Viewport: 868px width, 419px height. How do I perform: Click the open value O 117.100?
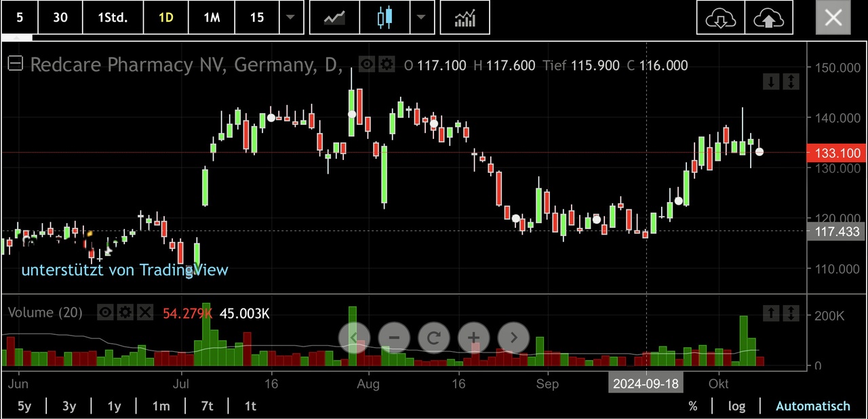pyautogui.click(x=435, y=66)
